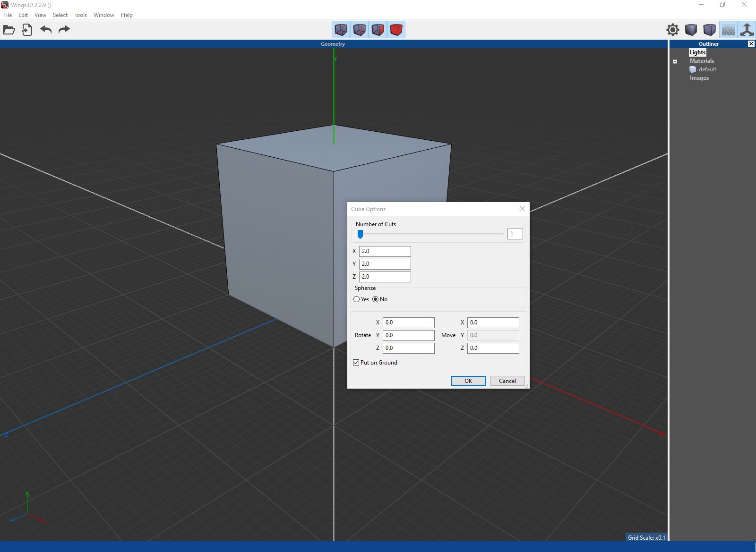756x552 pixels.
Task: Click the Undo arrow icon
Action: (46, 30)
